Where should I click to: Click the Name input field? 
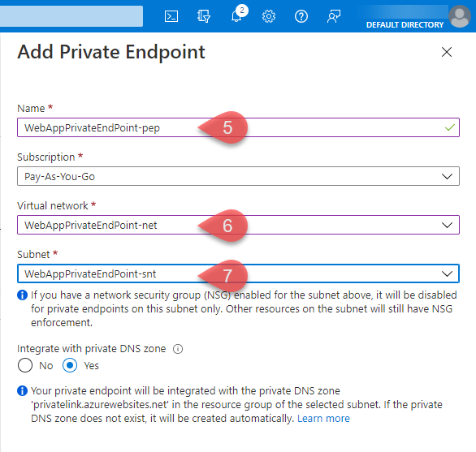pyautogui.click(x=238, y=127)
